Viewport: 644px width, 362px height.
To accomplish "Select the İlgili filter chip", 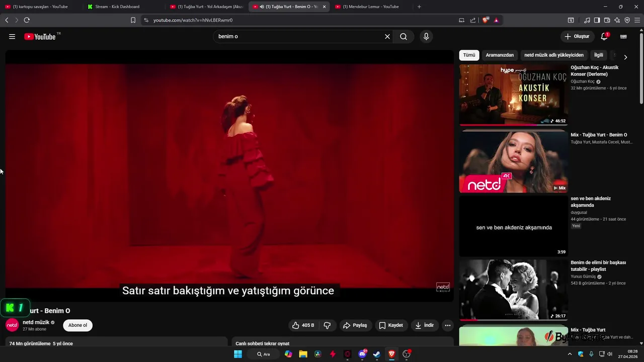I will [598, 55].
